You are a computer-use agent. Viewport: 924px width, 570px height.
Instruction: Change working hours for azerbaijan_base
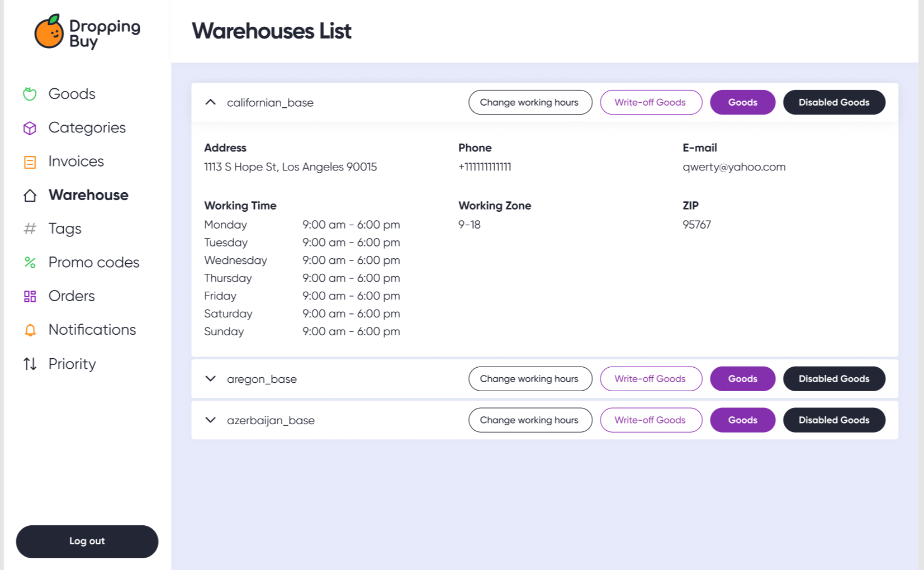pyautogui.click(x=530, y=420)
